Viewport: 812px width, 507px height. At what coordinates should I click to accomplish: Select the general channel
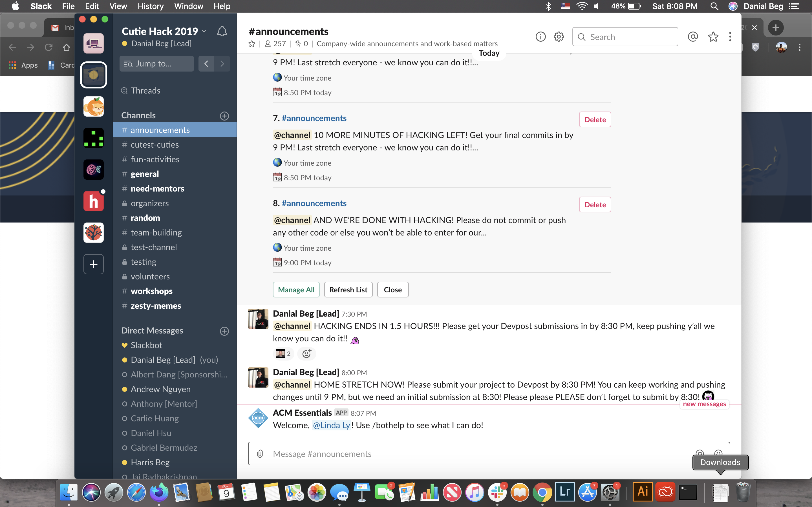[145, 174]
